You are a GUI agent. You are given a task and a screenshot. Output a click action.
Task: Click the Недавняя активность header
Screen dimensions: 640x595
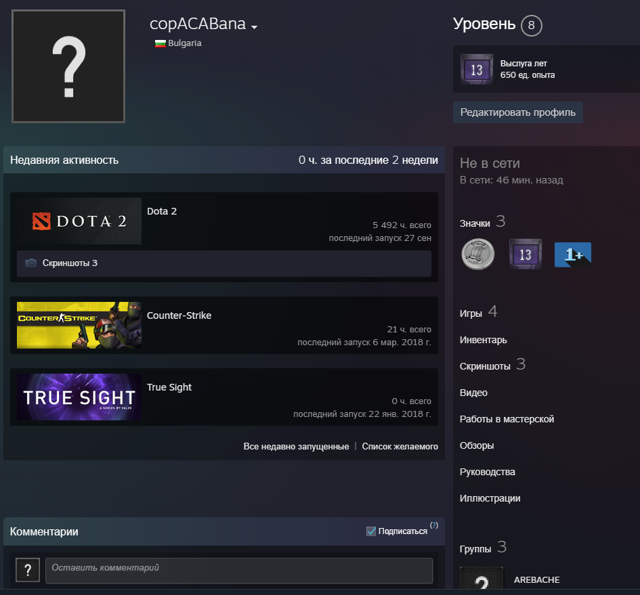pos(64,160)
